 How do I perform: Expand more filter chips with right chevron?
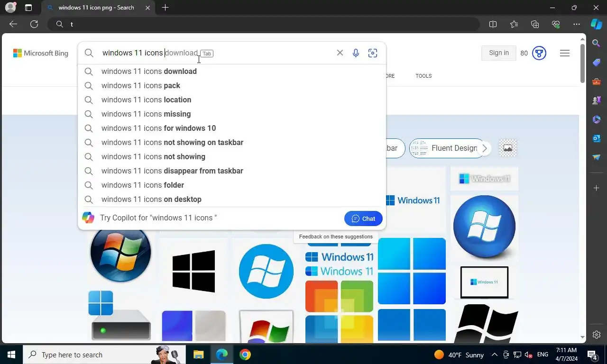(x=484, y=148)
